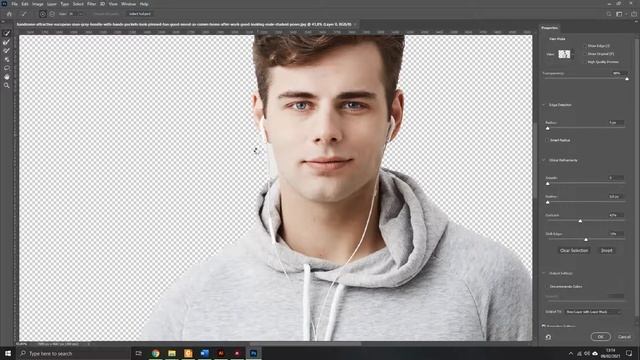Click the Windows search box
The image size is (640, 360).
74,353
